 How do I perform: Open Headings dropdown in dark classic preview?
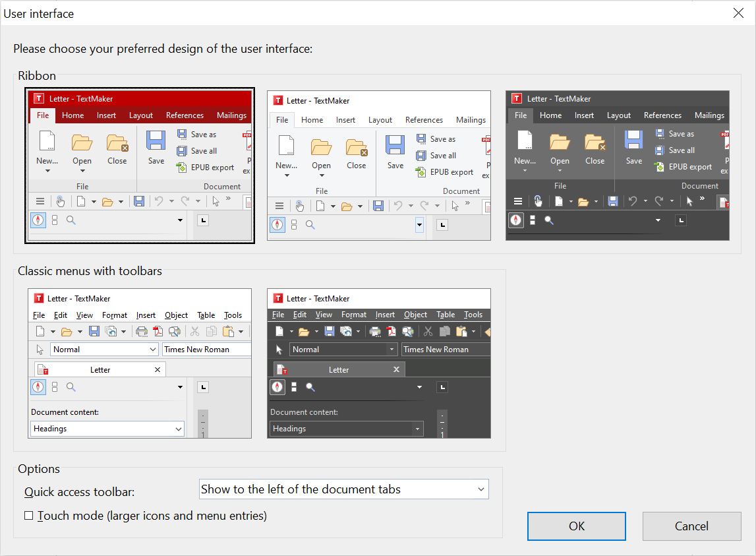tap(417, 429)
